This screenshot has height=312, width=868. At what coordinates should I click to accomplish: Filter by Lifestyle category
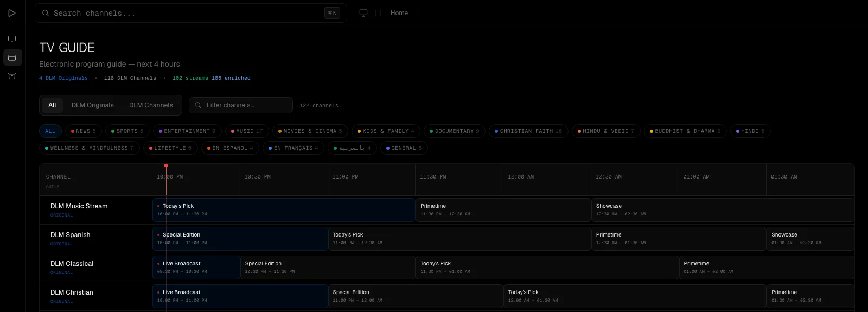tap(170, 148)
